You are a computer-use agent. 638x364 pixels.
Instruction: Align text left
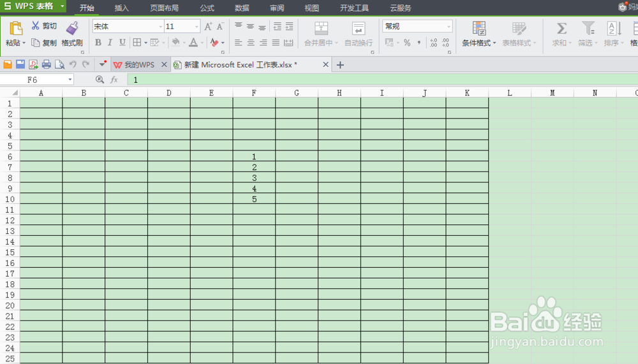click(239, 43)
